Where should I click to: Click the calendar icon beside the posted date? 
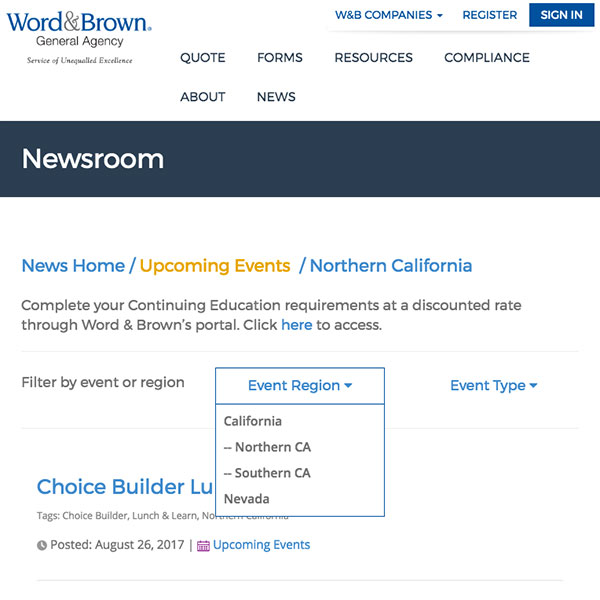coord(203,546)
